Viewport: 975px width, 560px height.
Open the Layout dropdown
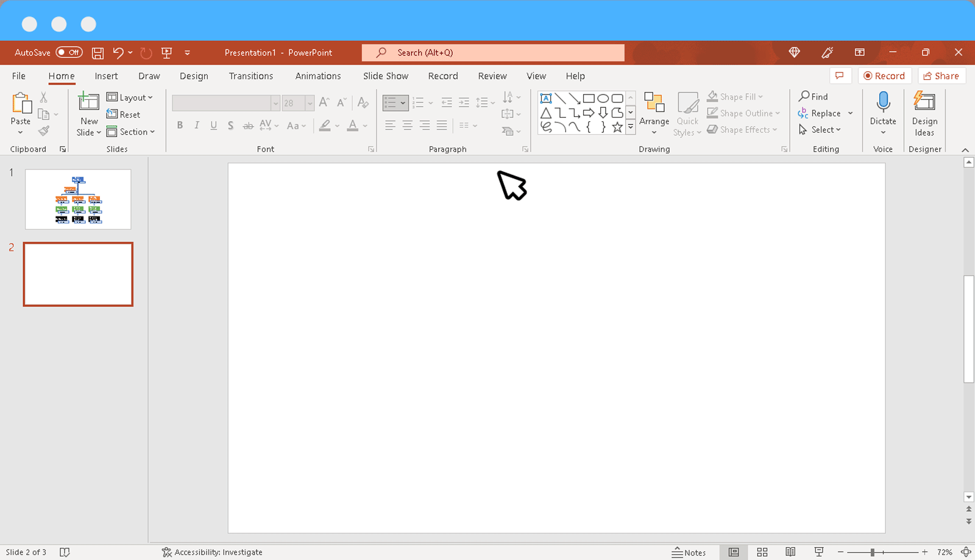tap(130, 97)
